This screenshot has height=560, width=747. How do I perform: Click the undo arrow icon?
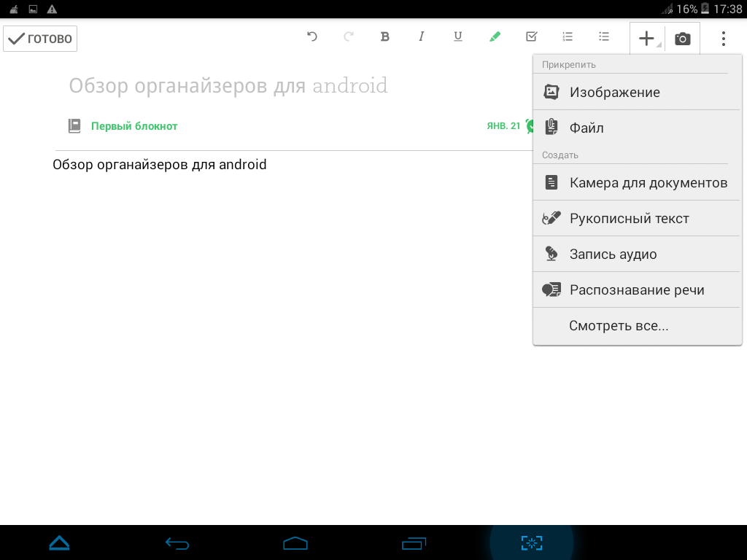pyautogui.click(x=312, y=37)
